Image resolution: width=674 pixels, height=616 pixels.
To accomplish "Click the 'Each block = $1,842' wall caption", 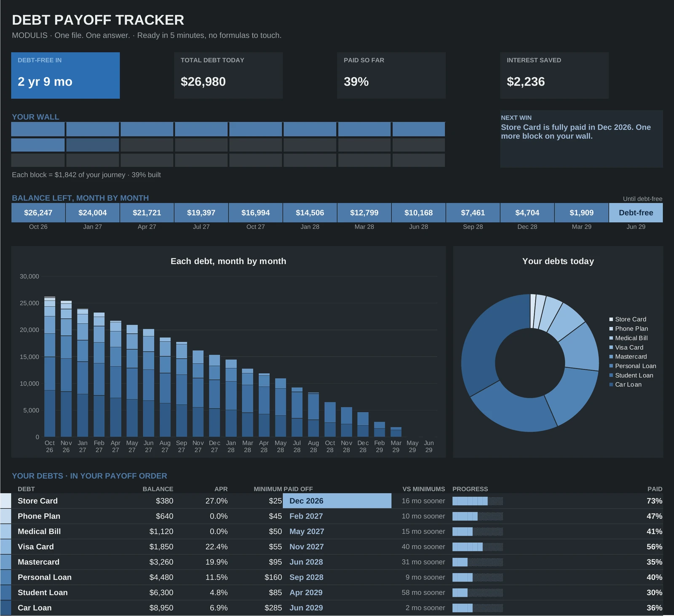I will click(86, 175).
